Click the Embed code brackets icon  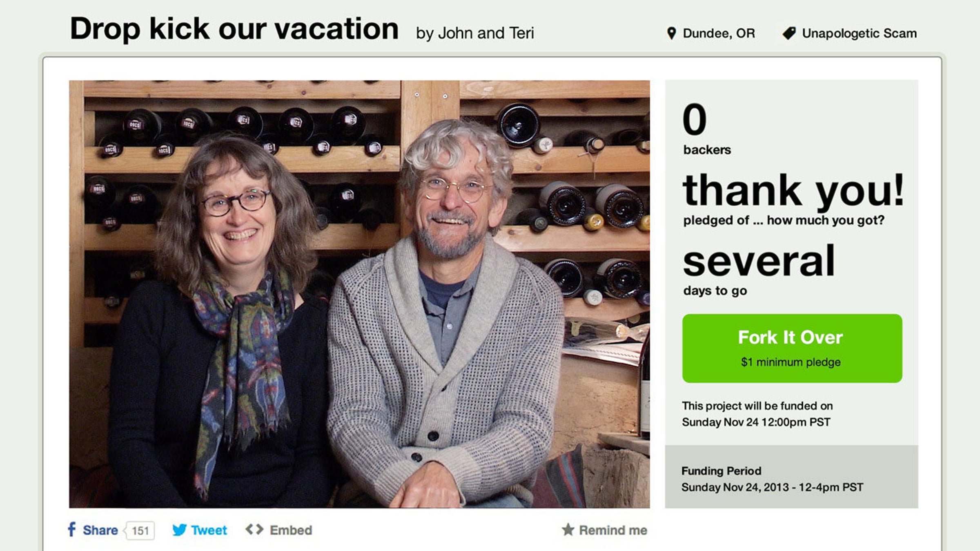tap(254, 529)
